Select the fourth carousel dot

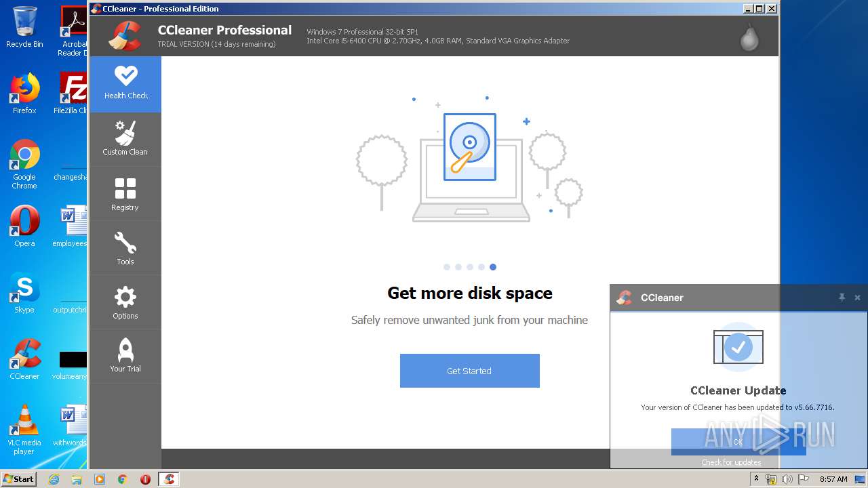481,267
